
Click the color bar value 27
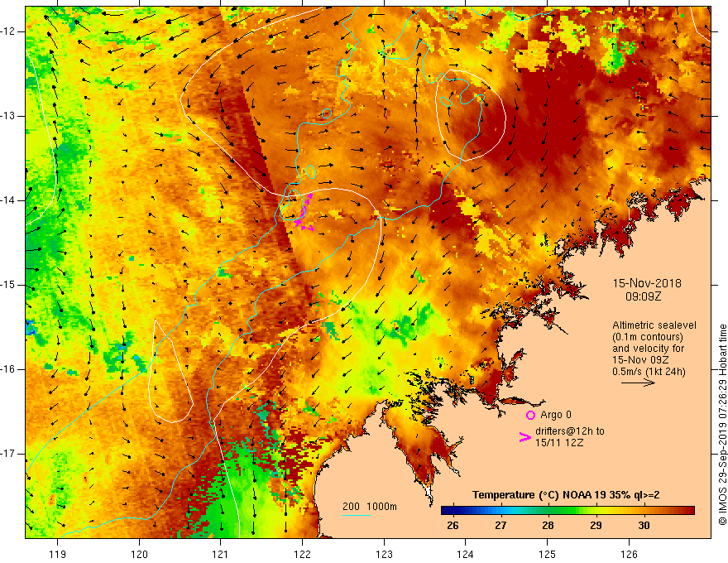(x=500, y=526)
